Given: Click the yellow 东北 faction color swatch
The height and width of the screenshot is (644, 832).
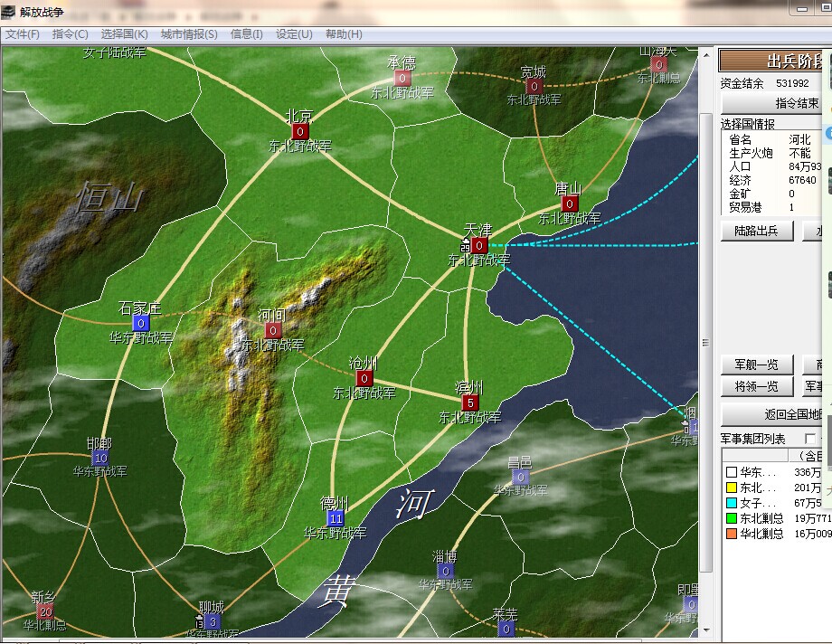Looking at the screenshot, I should [731, 488].
